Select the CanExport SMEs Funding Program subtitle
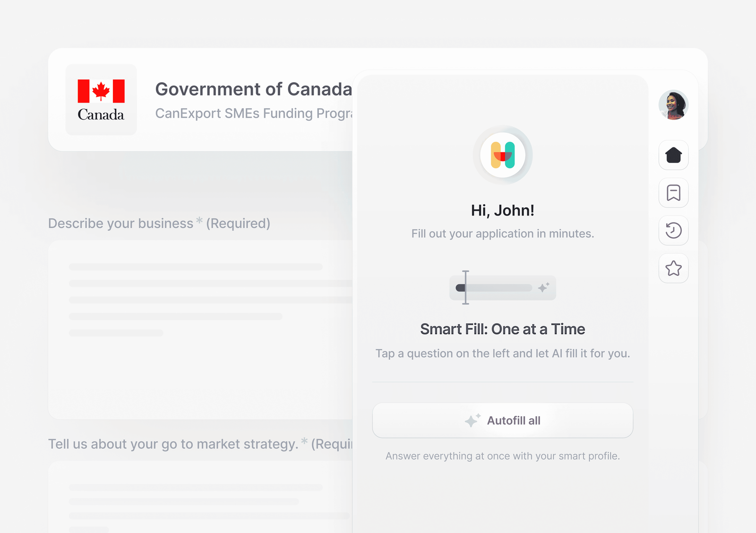This screenshot has width=756, height=533. (x=254, y=113)
